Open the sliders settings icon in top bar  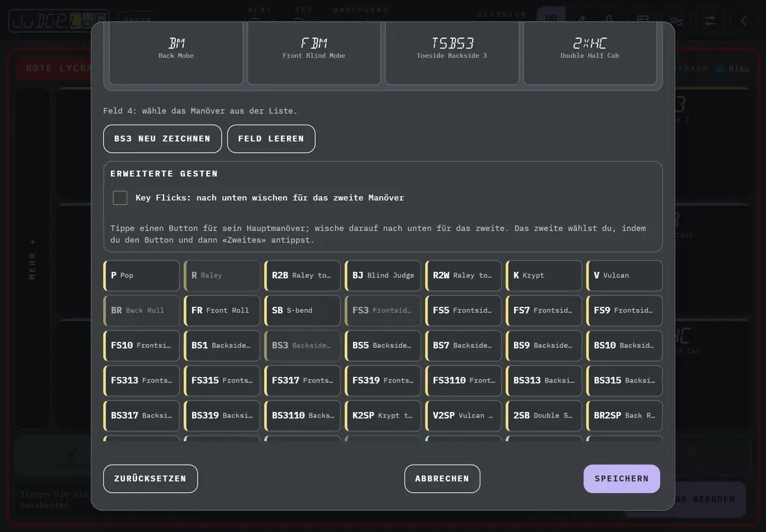click(x=710, y=21)
